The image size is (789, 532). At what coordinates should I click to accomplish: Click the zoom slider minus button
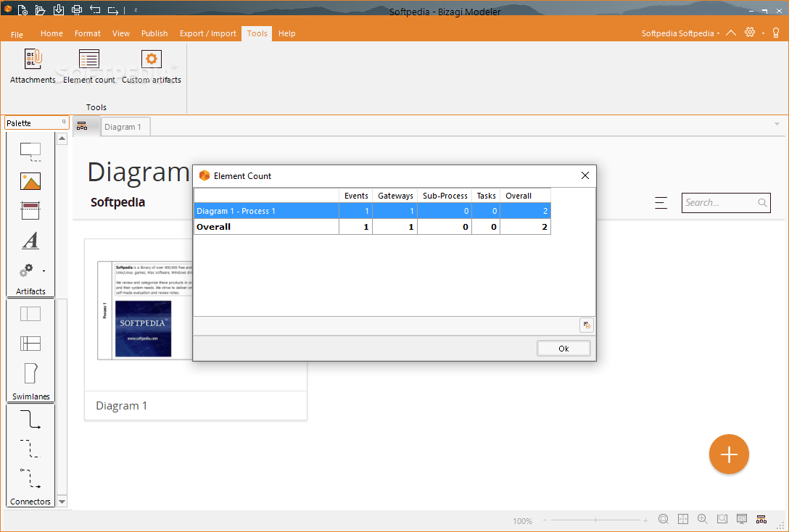545,520
